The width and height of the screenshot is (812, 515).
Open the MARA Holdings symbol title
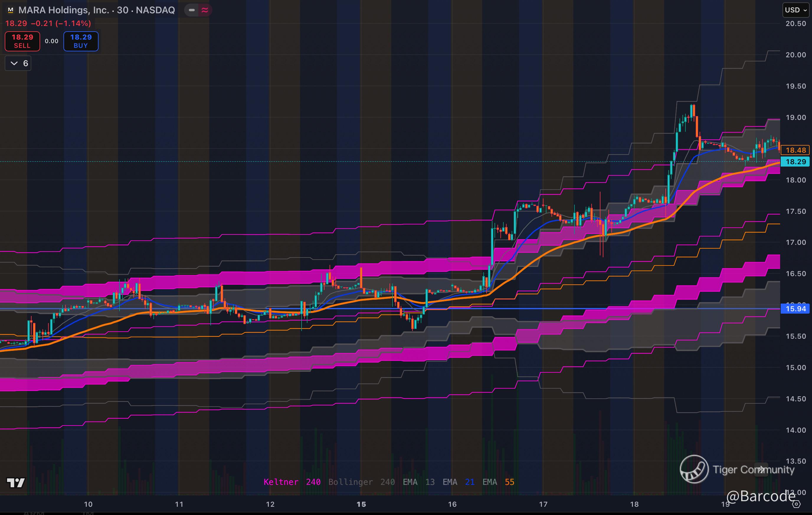pos(96,10)
